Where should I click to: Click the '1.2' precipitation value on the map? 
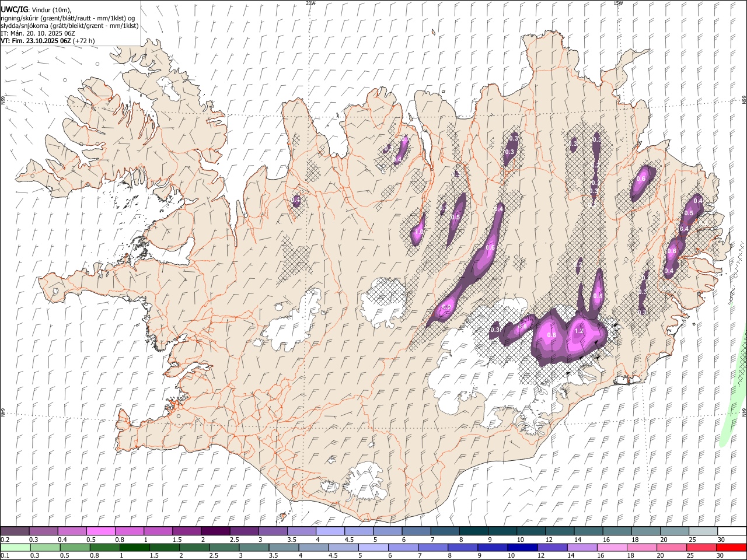point(580,331)
